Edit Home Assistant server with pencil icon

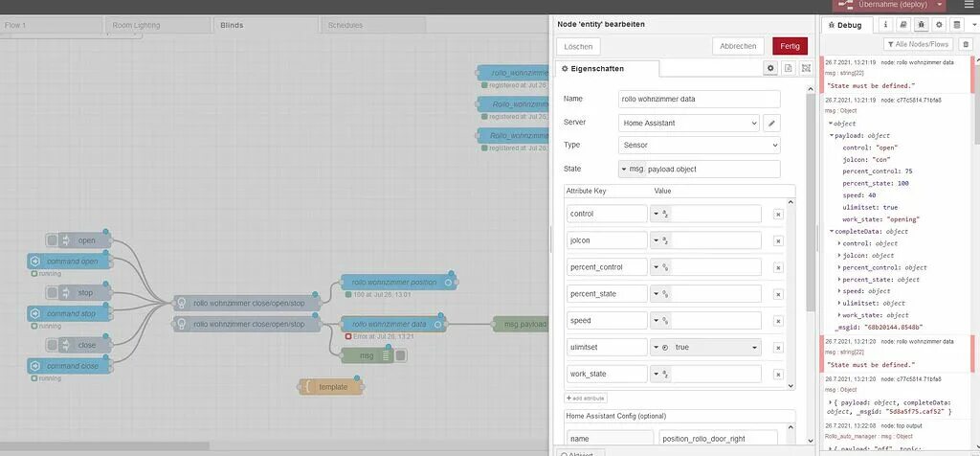(x=772, y=124)
